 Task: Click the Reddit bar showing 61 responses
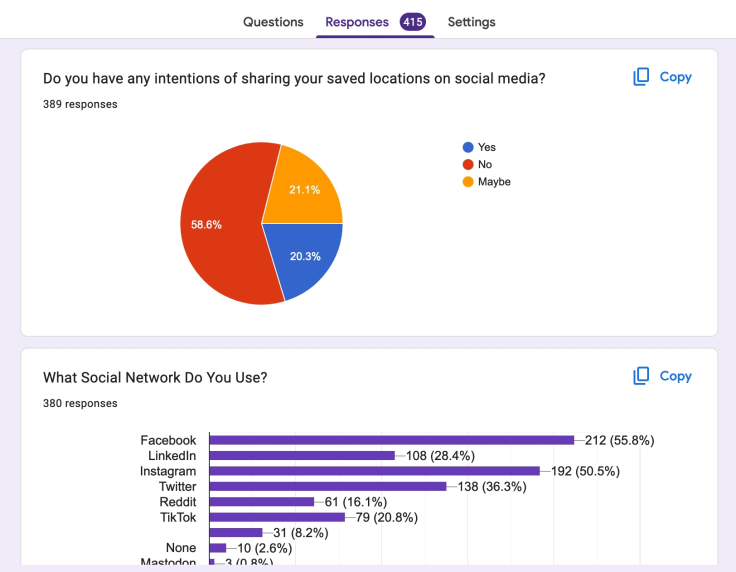coord(262,502)
